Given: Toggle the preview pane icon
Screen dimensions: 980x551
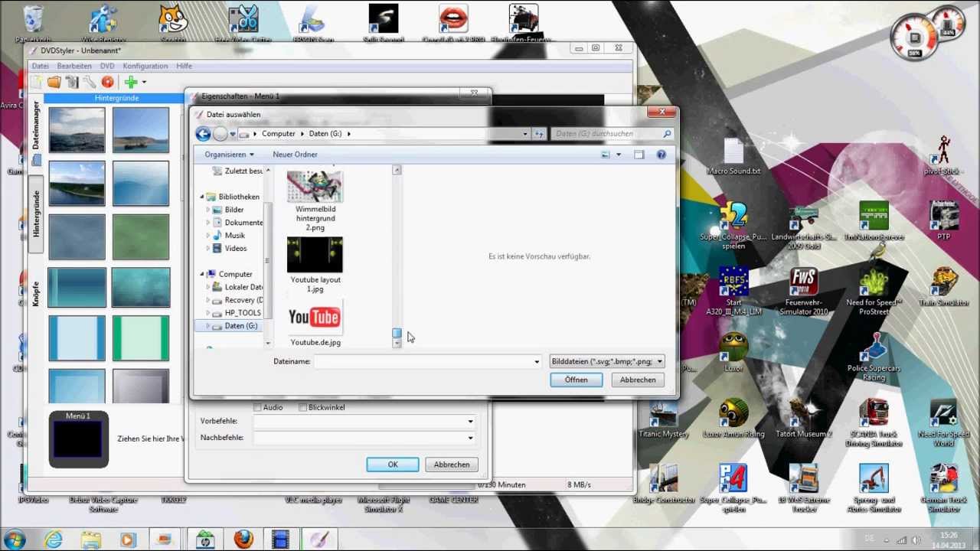Looking at the screenshot, I should point(639,155).
